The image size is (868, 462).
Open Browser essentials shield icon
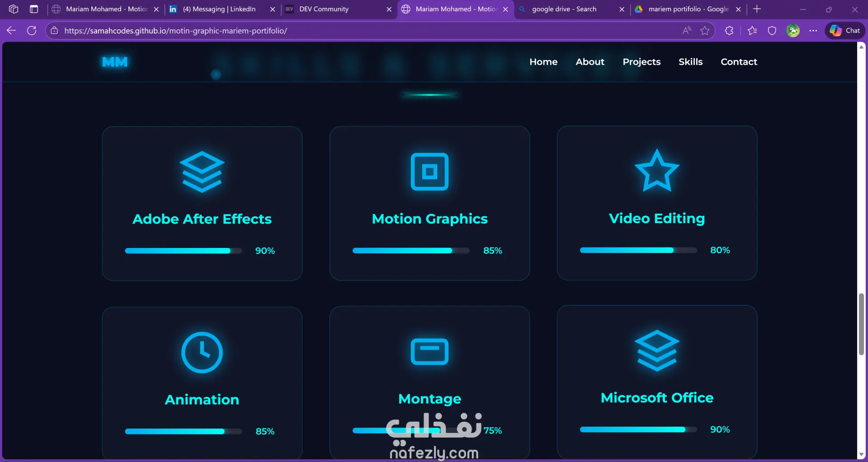pos(772,30)
